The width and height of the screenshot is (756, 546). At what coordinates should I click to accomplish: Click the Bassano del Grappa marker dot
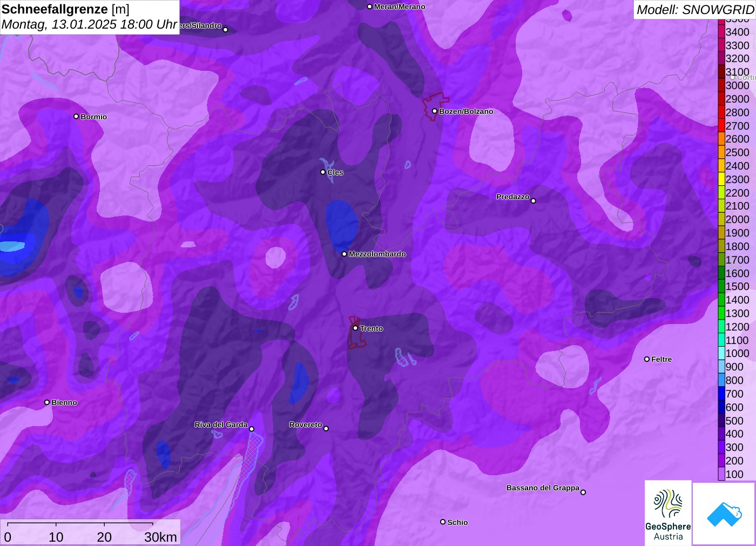point(583,492)
